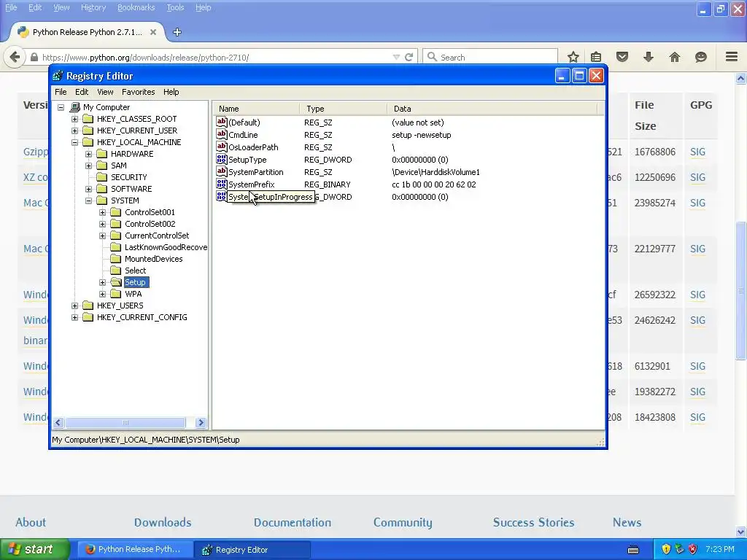Expand the HARDWARE key
This screenshot has width=747, height=560.
(88, 154)
